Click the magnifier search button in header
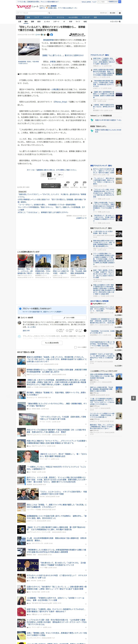 point(49,13)
